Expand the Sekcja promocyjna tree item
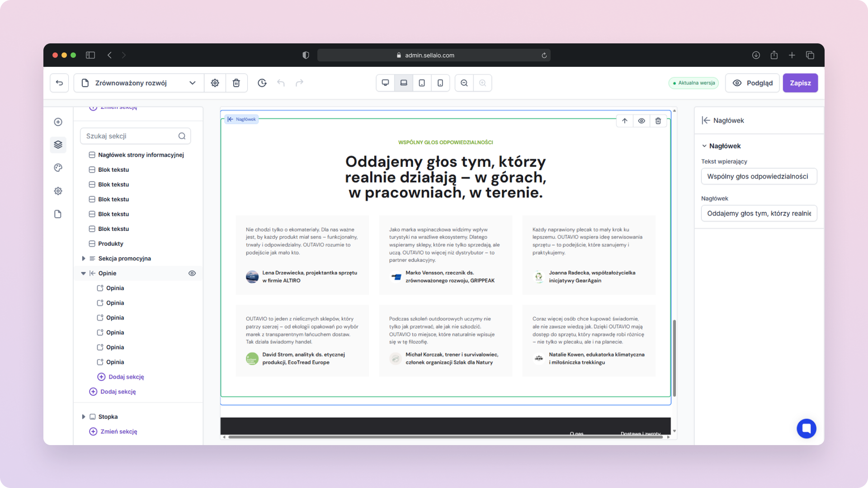The width and height of the screenshot is (868, 488). pos(83,258)
